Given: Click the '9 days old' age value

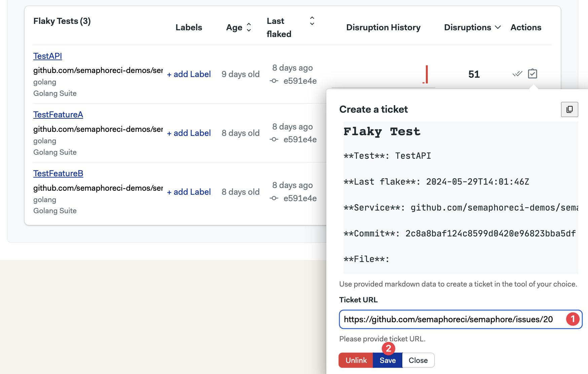Looking at the screenshot, I should click(241, 74).
